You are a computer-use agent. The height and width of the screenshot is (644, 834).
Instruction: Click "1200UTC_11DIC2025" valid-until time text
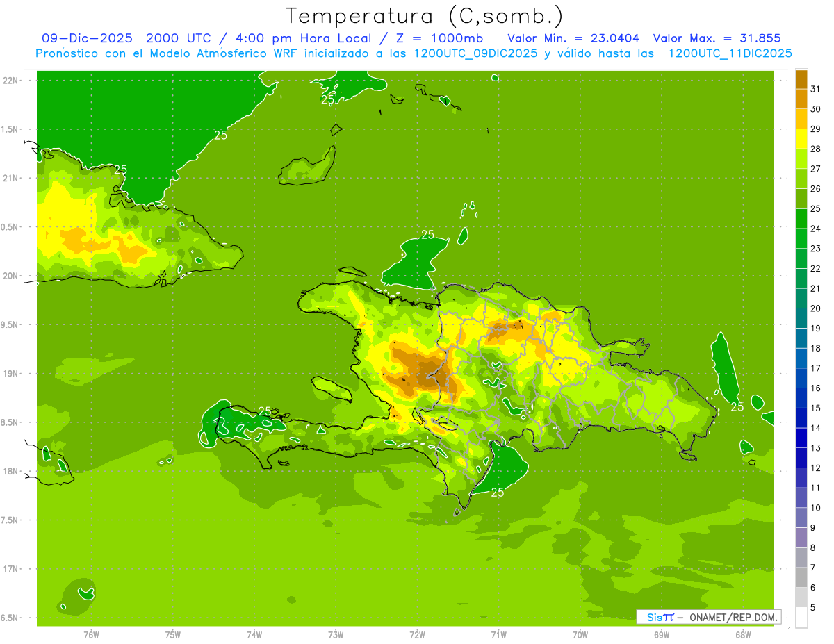[729, 53]
